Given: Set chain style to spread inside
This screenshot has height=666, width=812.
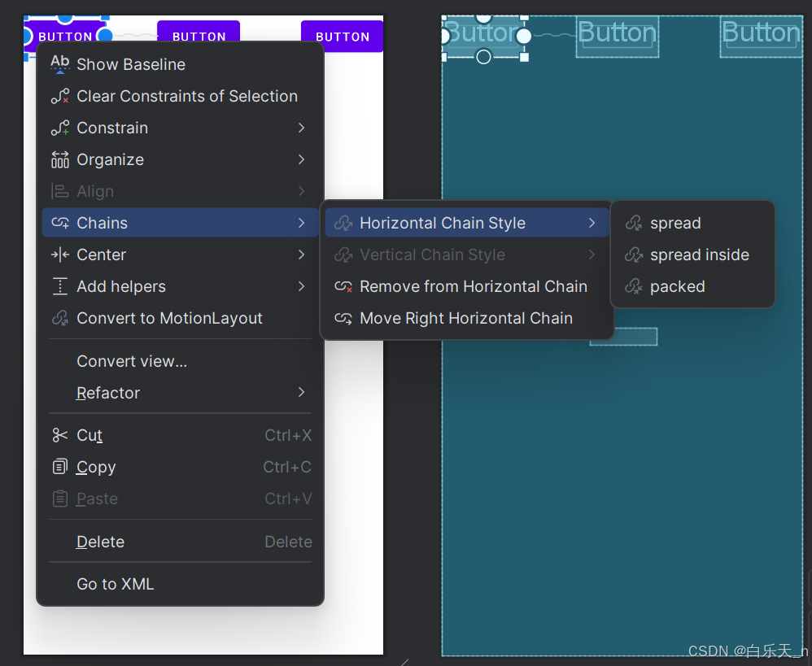Looking at the screenshot, I should click(x=692, y=255).
